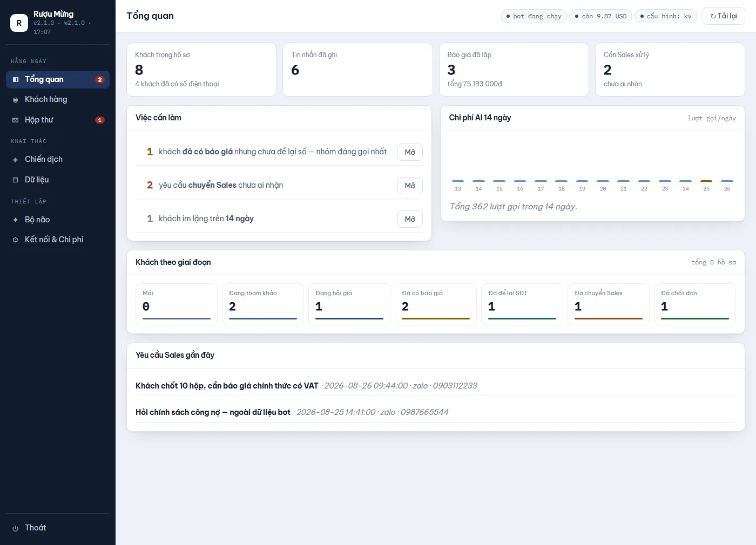Select the Tin nhắn đã ghi card
This screenshot has height=545, width=756.
(x=357, y=70)
